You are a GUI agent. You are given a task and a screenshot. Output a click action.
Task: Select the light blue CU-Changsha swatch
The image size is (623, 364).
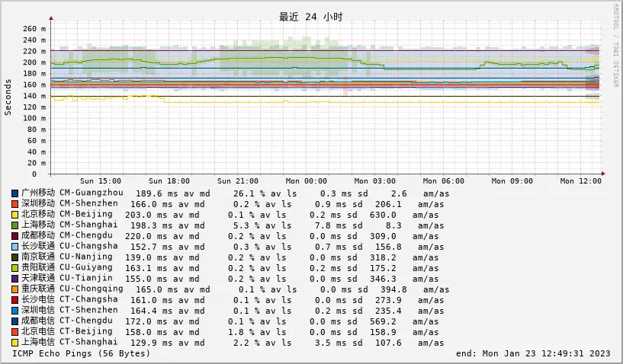[x=15, y=247]
